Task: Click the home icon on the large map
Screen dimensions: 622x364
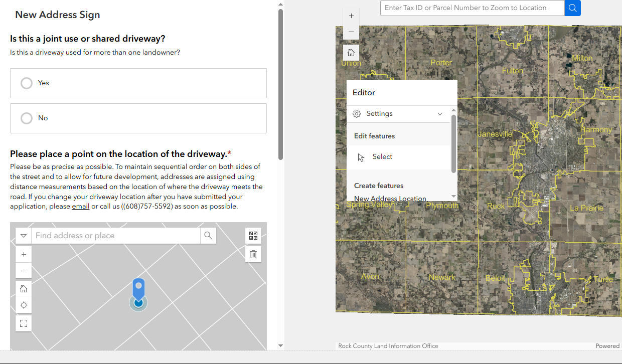Action: 351,52
